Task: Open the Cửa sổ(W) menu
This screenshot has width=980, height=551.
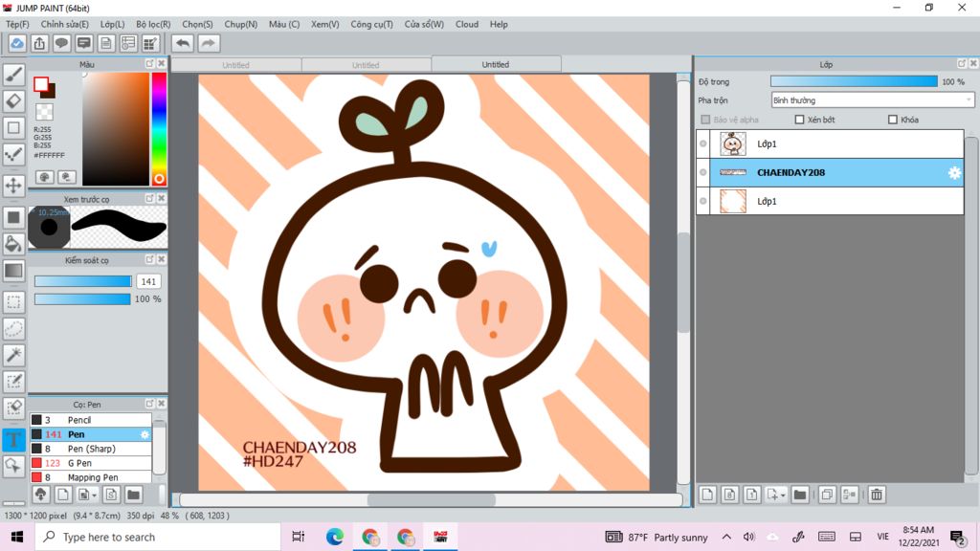Action: (x=424, y=24)
